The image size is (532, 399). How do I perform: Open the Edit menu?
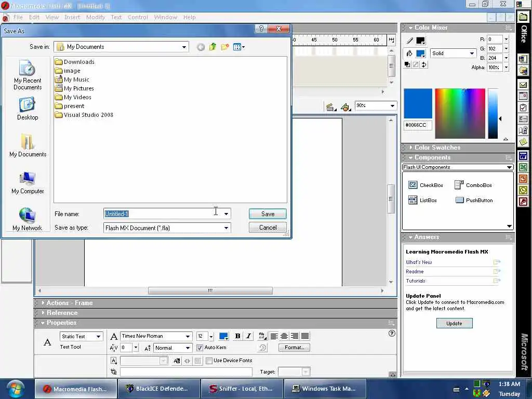coord(34,17)
